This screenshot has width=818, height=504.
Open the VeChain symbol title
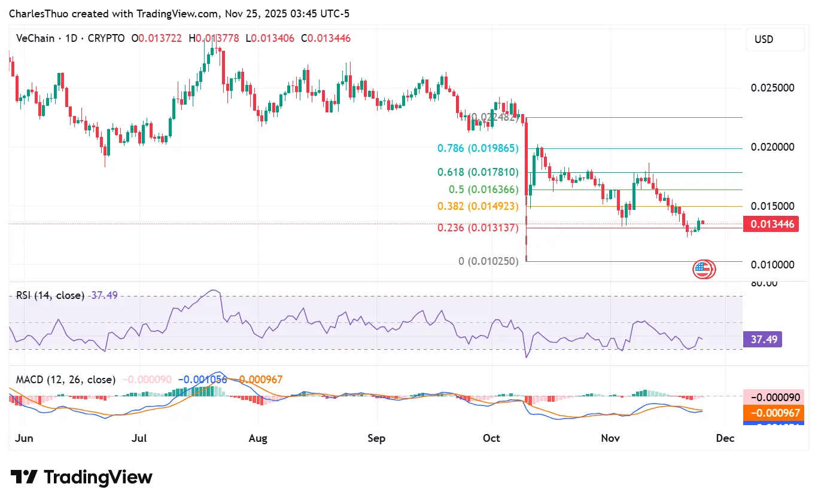[x=35, y=38]
